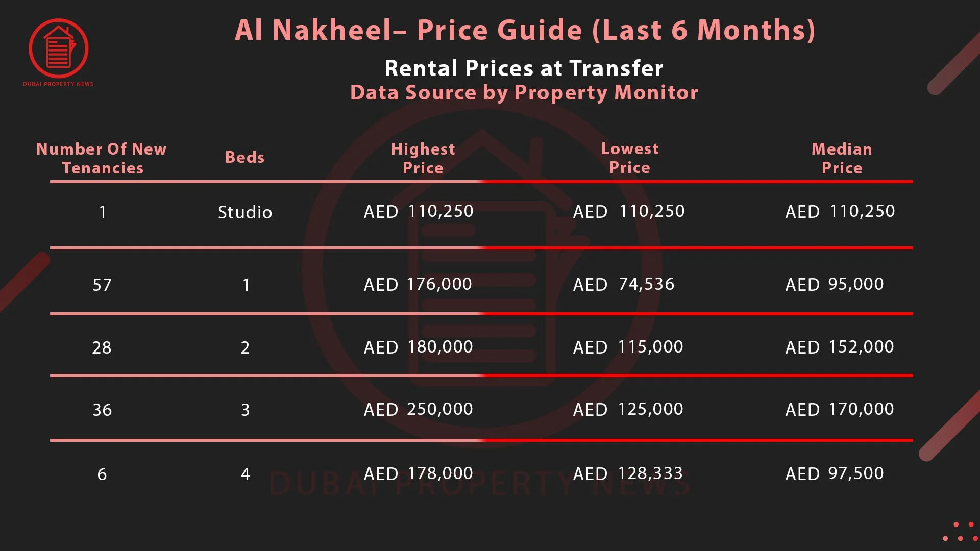Select the 'Number Of New Tenancies' column header
The image size is (980, 551).
tap(102, 158)
